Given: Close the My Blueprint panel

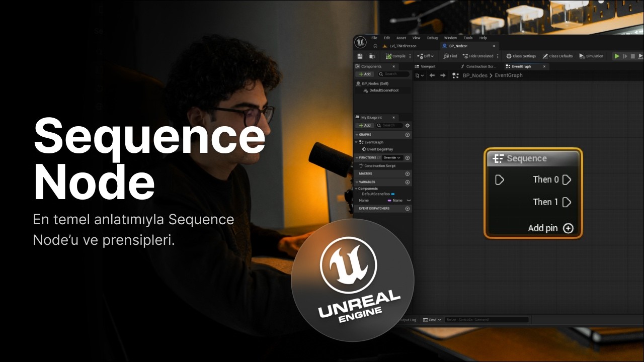Looking at the screenshot, I should coord(393,118).
